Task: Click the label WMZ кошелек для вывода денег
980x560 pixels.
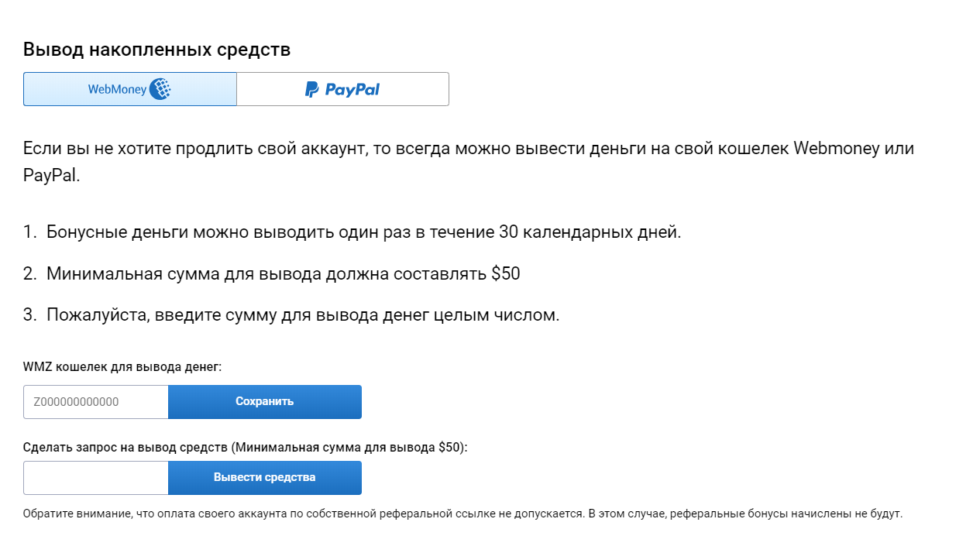Action: [122, 366]
